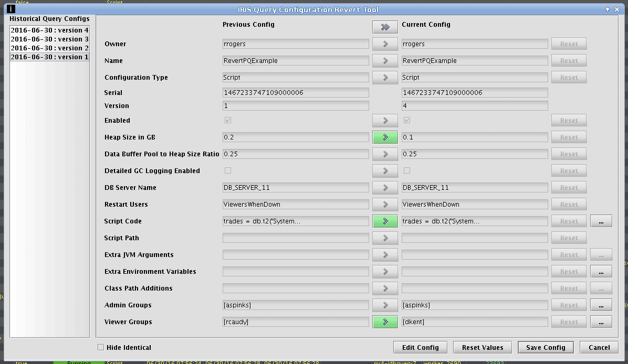Click the double-arrow copy all button

[x=385, y=27]
